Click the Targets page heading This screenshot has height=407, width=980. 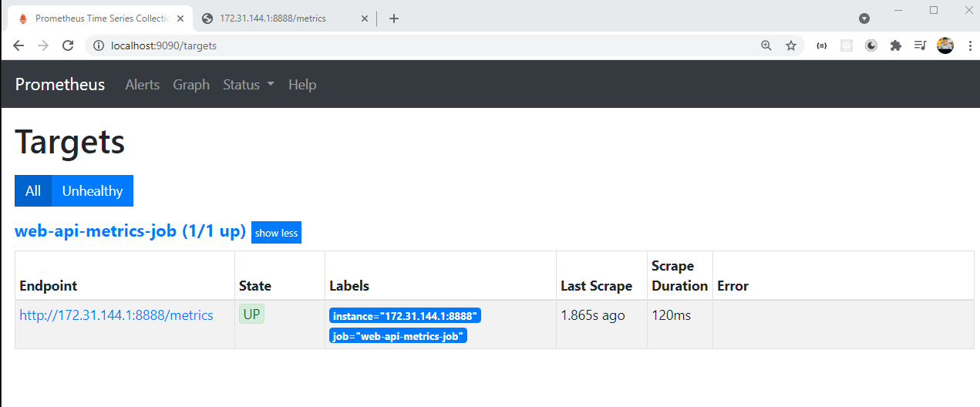tap(70, 143)
